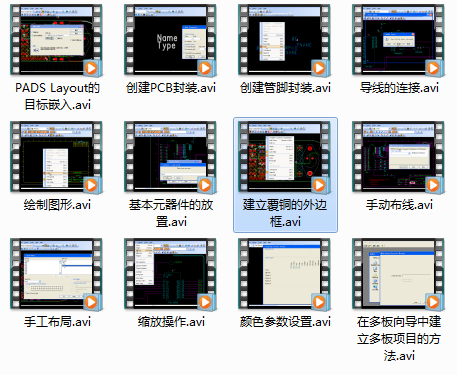The width and height of the screenshot is (457, 375).
Task: Click the filename label 手工布局.avi
Action: (x=57, y=322)
